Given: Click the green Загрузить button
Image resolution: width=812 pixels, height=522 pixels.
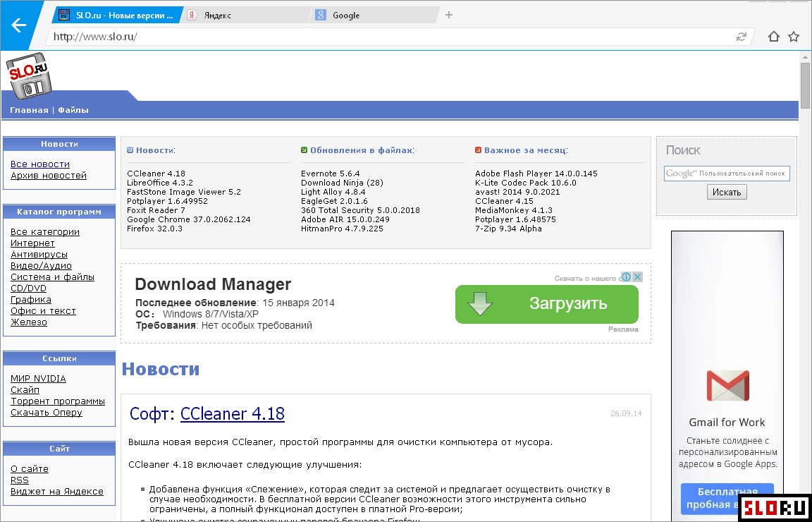Looking at the screenshot, I should 547,304.
